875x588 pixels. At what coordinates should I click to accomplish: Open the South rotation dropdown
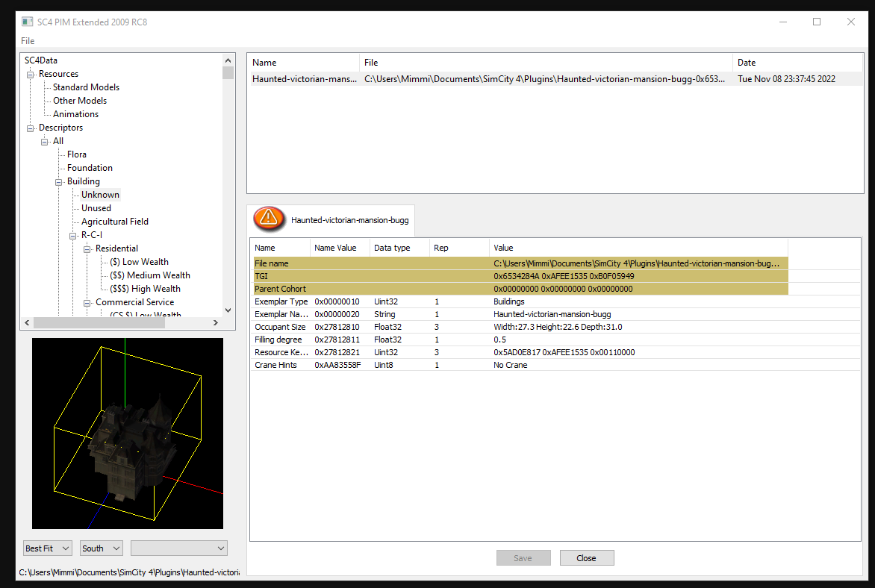pyautogui.click(x=101, y=548)
